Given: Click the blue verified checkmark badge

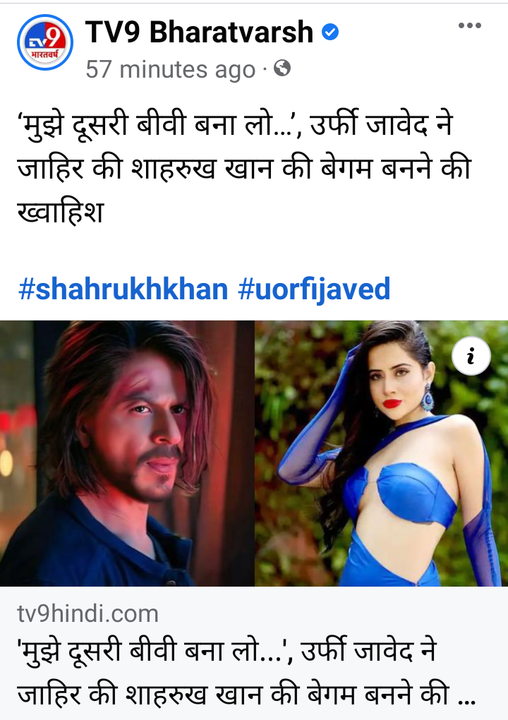Looking at the screenshot, I should (x=330, y=32).
